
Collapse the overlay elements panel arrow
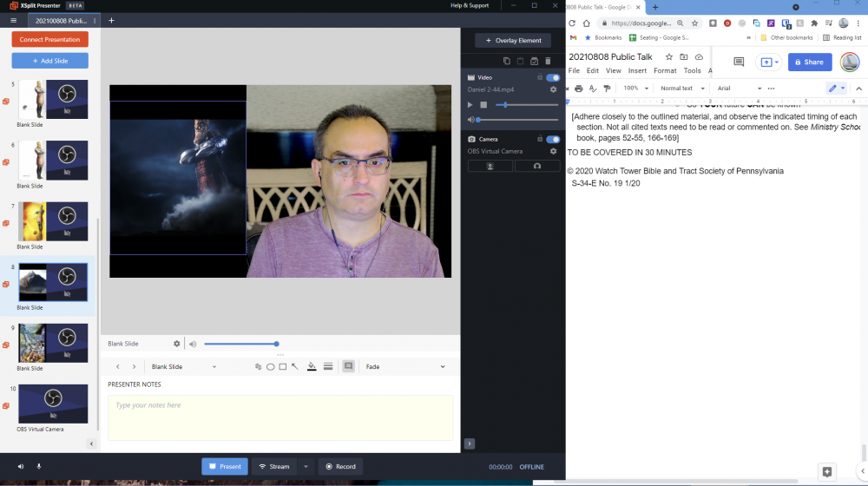click(470, 444)
